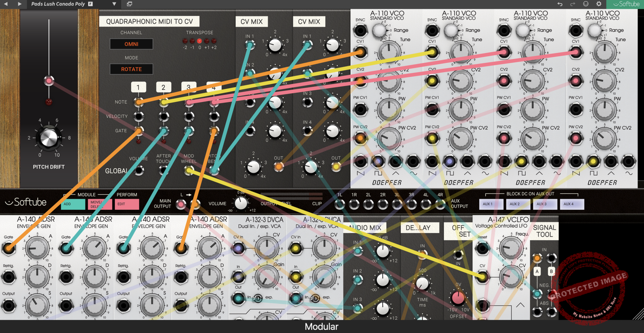Open the ROTATE mode selector
Screen dimensions: 644x333
pos(131,69)
